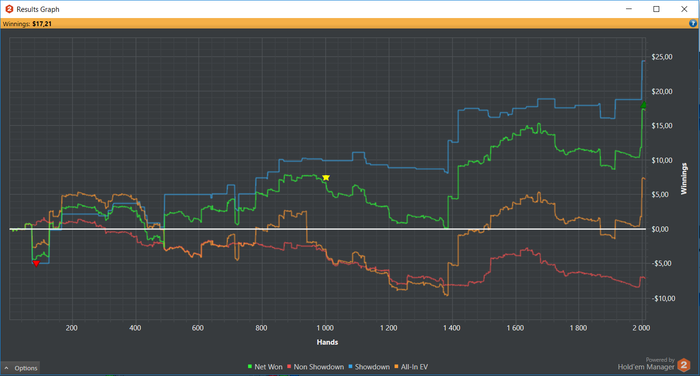Click the 1 600 hands axis label
The height and width of the screenshot is (376, 700).
(x=515, y=328)
